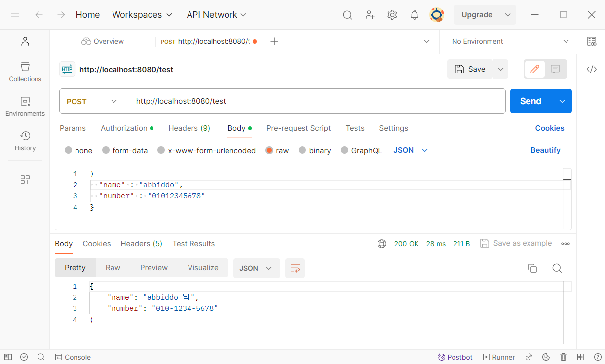The height and width of the screenshot is (364, 605).
Task: Expand the Send options arrow
Action: [x=562, y=101]
